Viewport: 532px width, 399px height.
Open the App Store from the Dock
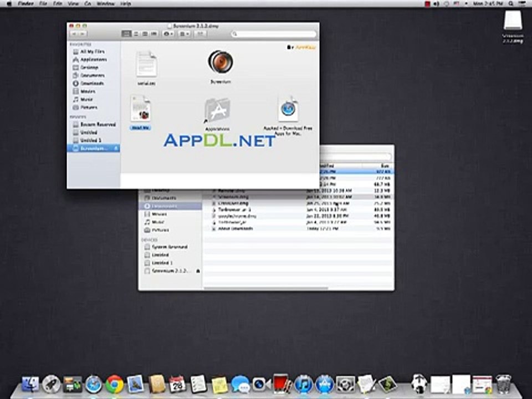(x=324, y=384)
